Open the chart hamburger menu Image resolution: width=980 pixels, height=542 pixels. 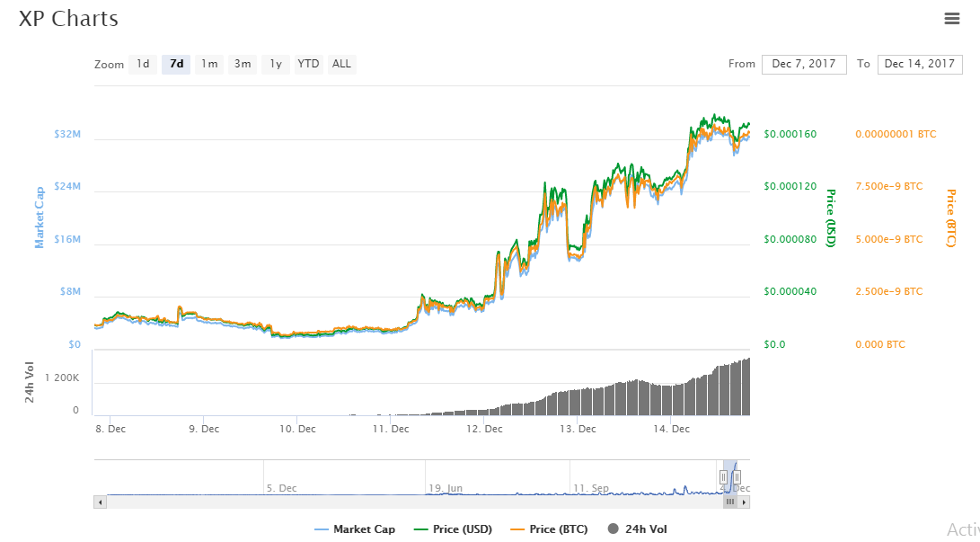point(952,18)
